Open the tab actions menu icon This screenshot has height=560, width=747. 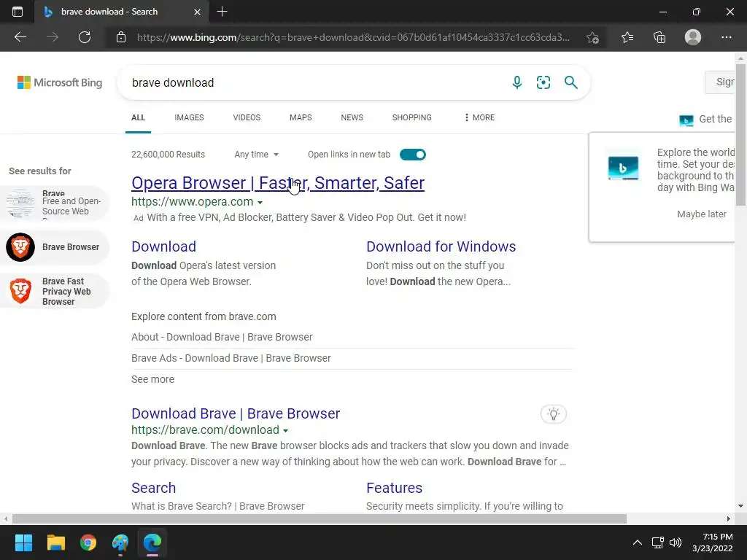click(18, 12)
